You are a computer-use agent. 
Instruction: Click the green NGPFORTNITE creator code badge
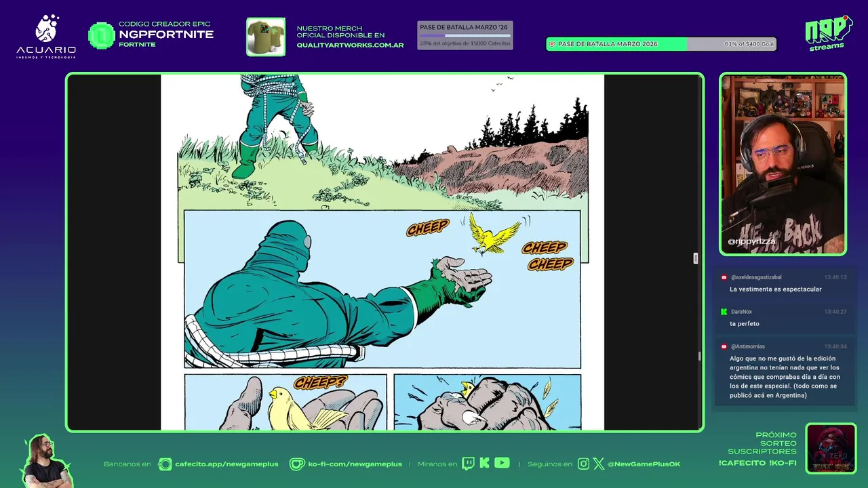pyautogui.click(x=102, y=35)
